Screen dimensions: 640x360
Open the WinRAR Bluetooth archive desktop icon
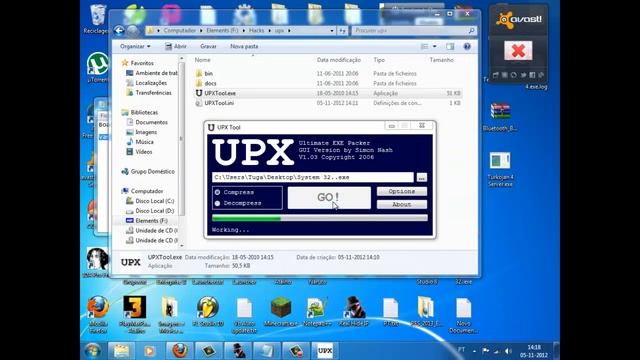click(500, 116)
